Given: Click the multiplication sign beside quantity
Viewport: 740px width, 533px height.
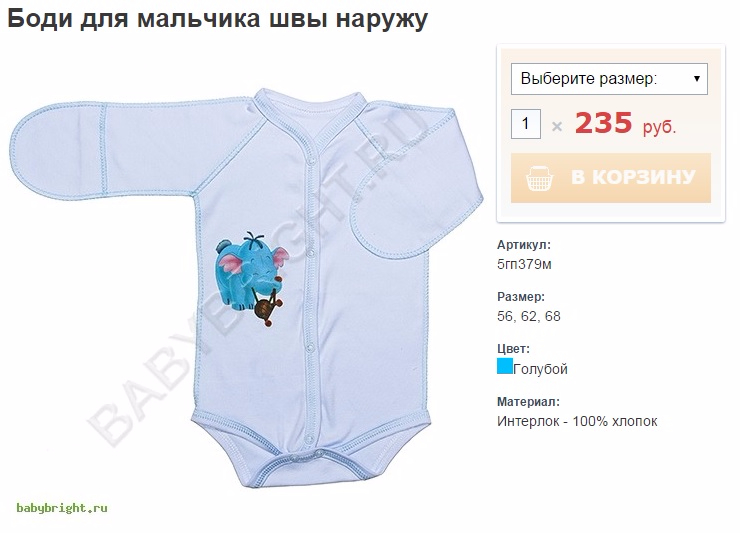Looking at the screenshot, I should click(557, 127).
